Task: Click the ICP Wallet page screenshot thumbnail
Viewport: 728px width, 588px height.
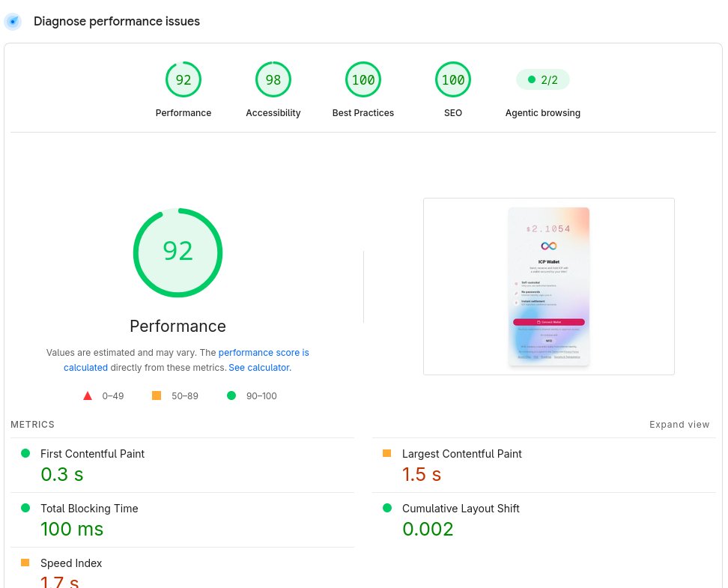Action: (549, 287)
